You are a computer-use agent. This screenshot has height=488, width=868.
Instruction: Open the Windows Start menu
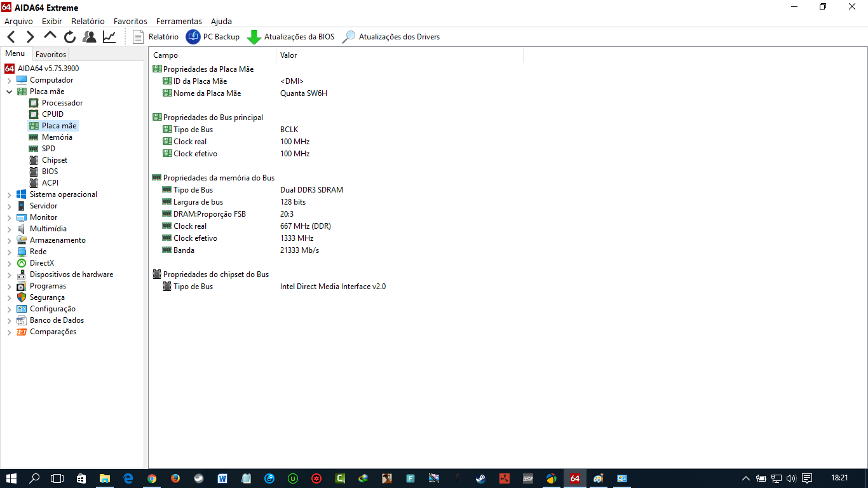coord(11,478)
